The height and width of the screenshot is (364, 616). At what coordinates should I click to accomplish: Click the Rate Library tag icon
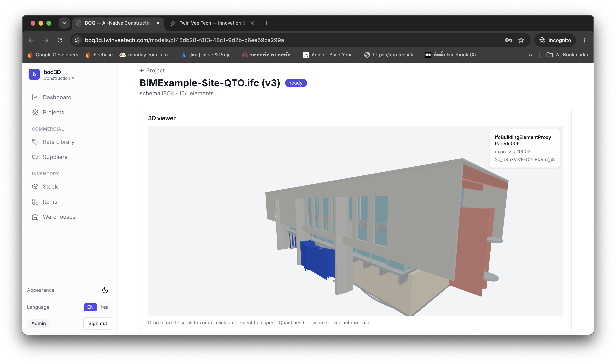(x=35, y=142)
